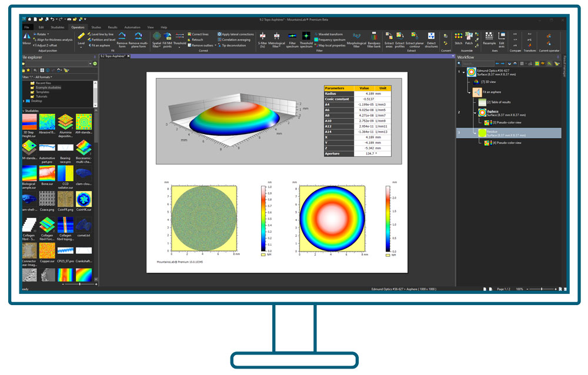Click Fit an asphere button

pos(100,45)
